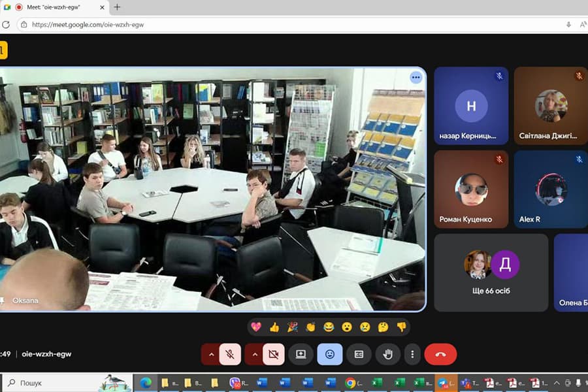The image size is (588, 392).
Task: Toggle the emoji reactions button
Action: pyautogui.click(x=330, y=354)
